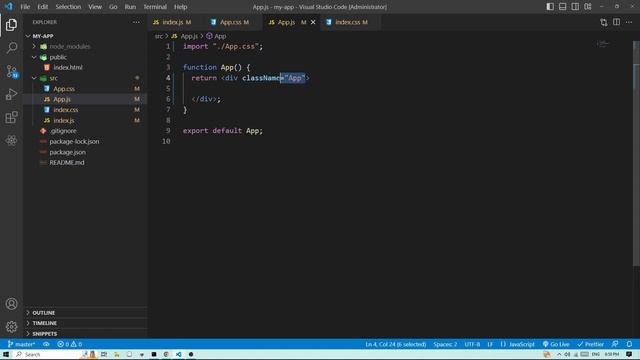Click LF end of line selector
Image resolution: width=640 pixels, height=360 pixels.
point(490,344)
